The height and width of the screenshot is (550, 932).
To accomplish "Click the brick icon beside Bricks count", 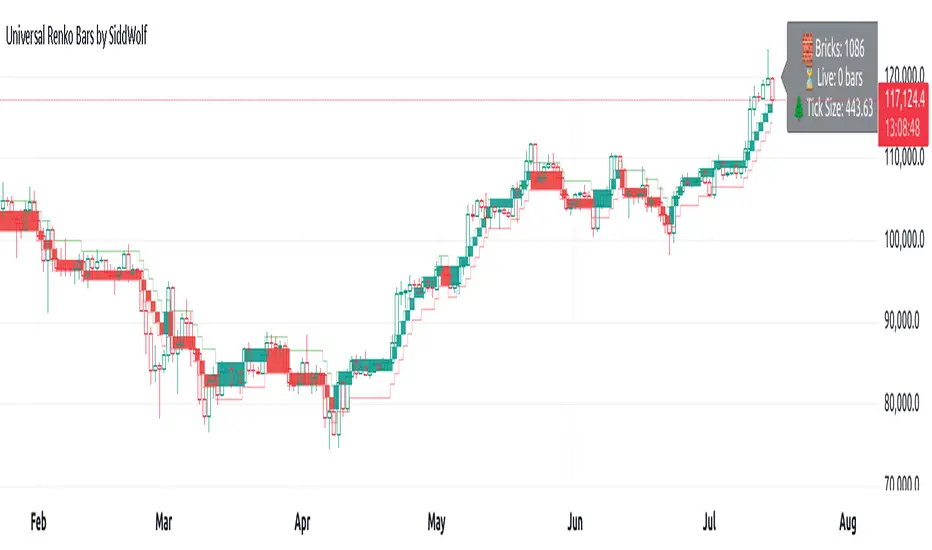I will [x=807, y=45].
